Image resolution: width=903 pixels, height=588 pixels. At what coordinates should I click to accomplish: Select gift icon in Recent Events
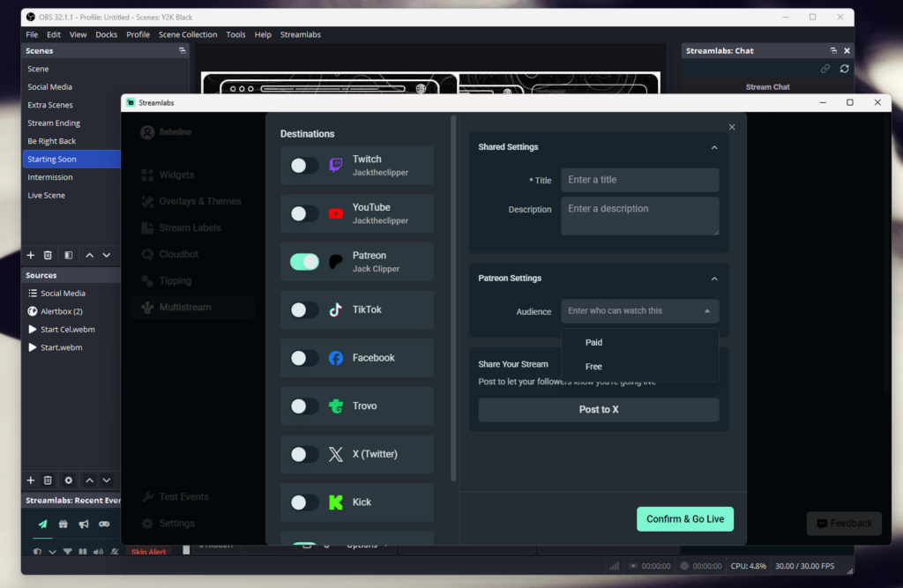[x=63, y=524]
